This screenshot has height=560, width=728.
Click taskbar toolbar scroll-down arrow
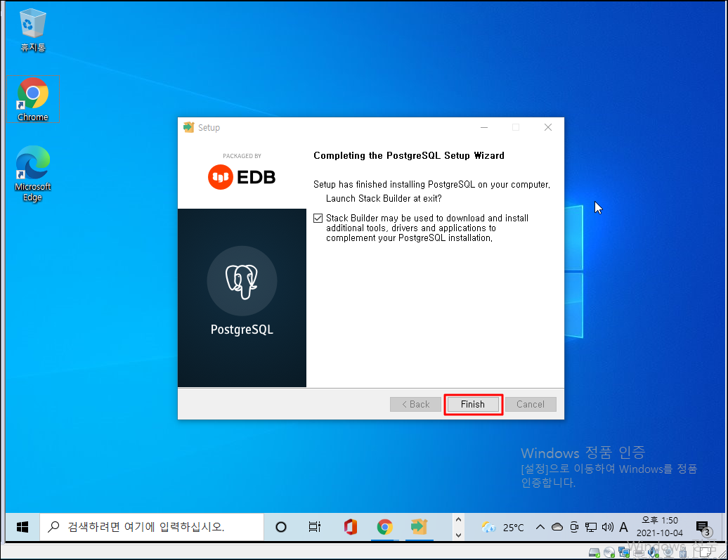[458, 535]
